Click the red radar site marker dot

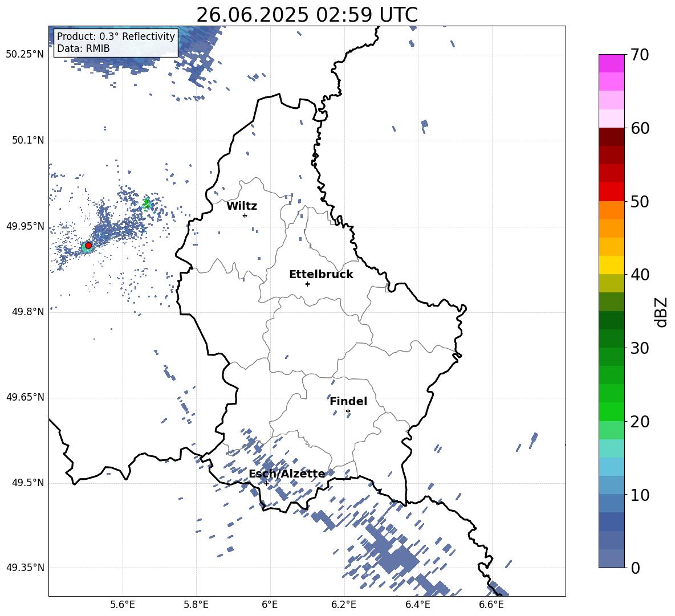click(x=88, y=245)
